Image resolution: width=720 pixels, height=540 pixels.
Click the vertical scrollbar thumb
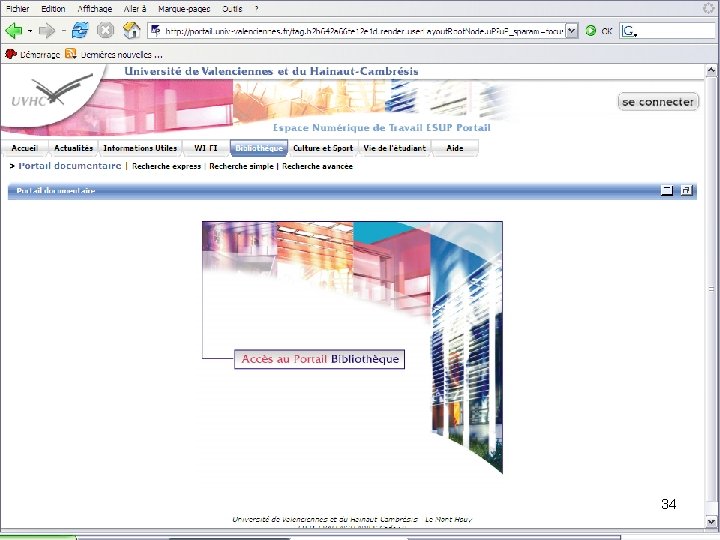pos(711,289)
